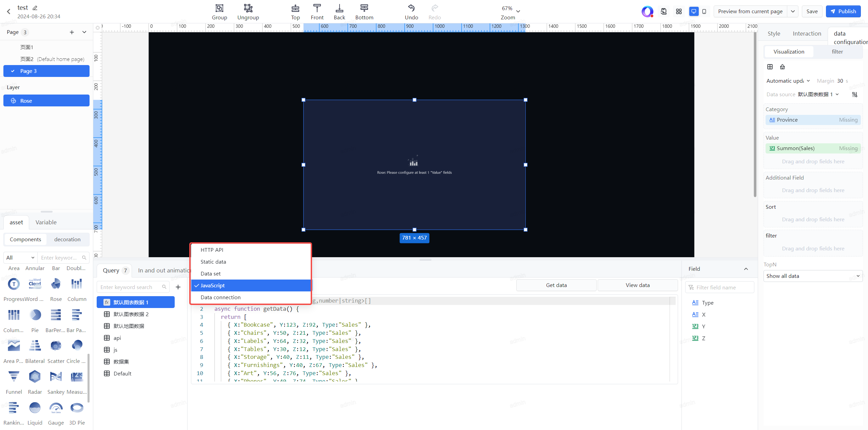868x430 pixels.
Task: Open the Style tab
Action: click(774, 34)
